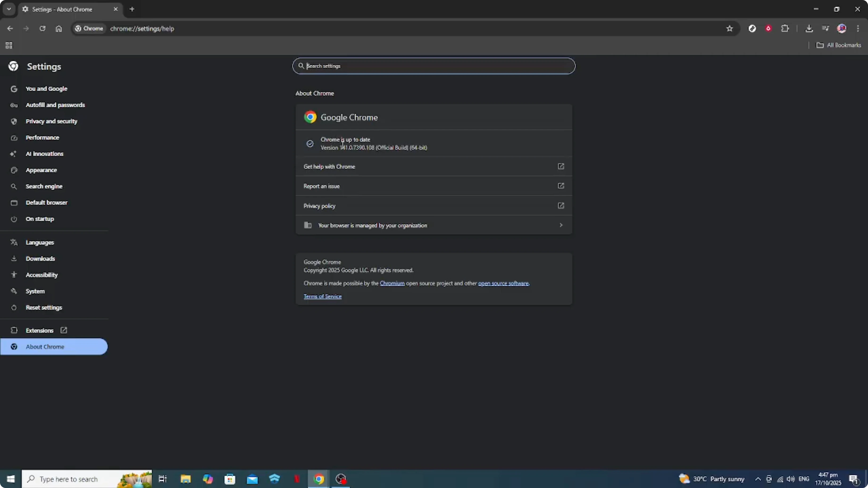Image resolution: width=868 pixels, height=488 pixels.
Task: Click the white circular extension icon
Action: pyautogui.click(x=752, y=29)
